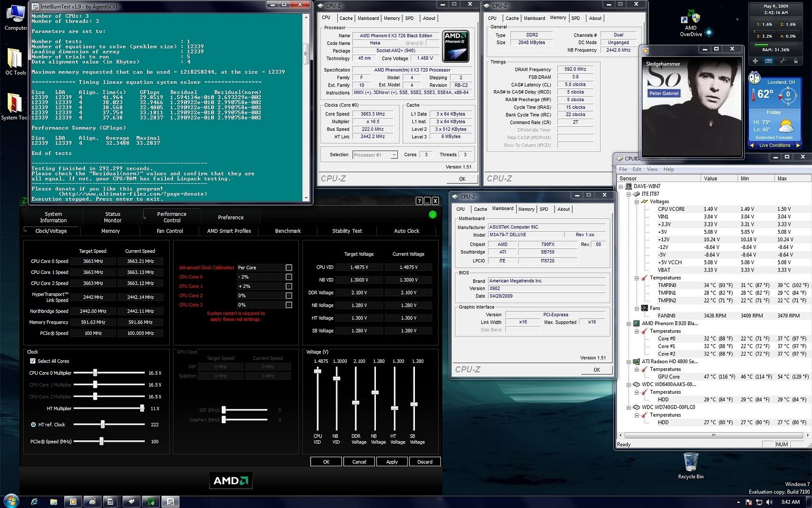Switch to the Paint taskbar button
Screen dimensions: 812x508
[x=92, y=502]
